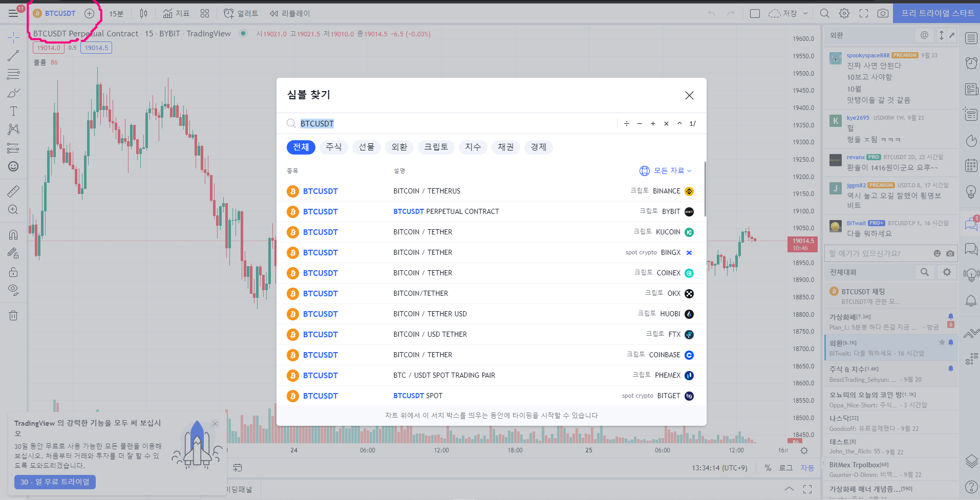The width and height of the screenshot is (980, 500).
Task: Select the ruler measure tool
Action: tap(13, 191)
